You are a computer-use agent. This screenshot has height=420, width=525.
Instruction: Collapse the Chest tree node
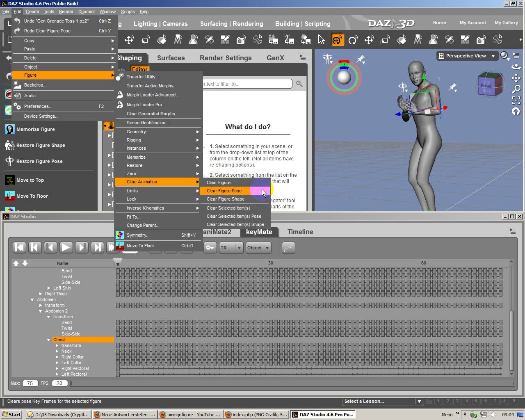(x=49, y=340)
